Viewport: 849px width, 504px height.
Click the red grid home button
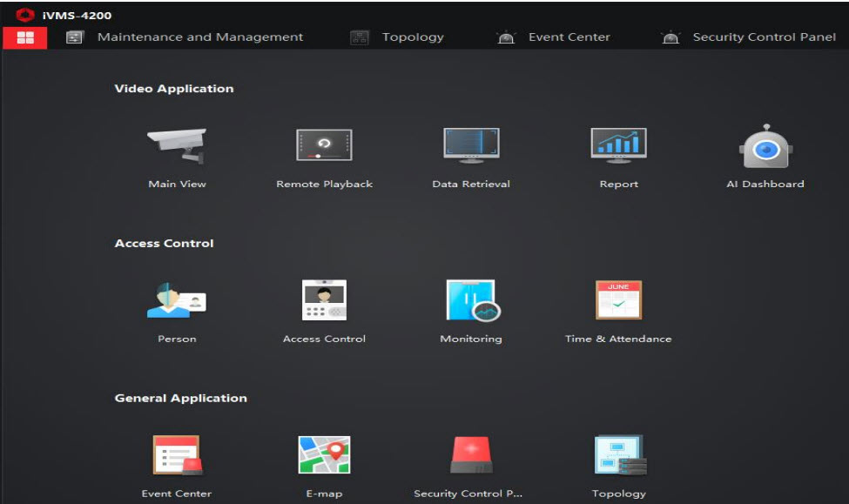click(x=25, y=37)
